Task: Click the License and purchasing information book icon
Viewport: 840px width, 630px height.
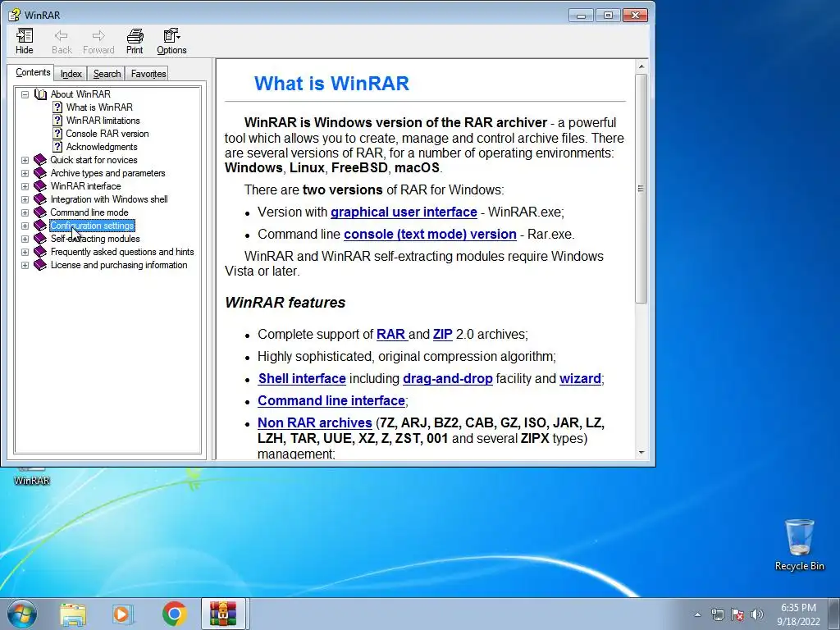Action: click(40, 265)
